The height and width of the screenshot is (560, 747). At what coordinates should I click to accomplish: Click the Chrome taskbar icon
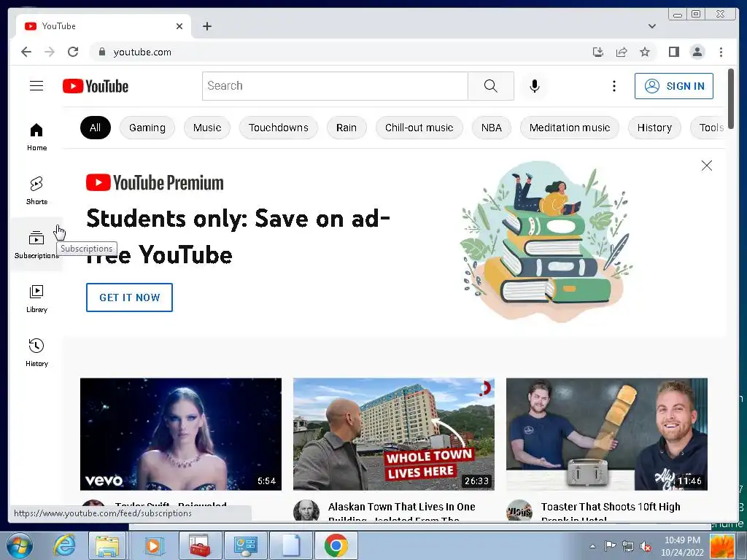point(336,545)
